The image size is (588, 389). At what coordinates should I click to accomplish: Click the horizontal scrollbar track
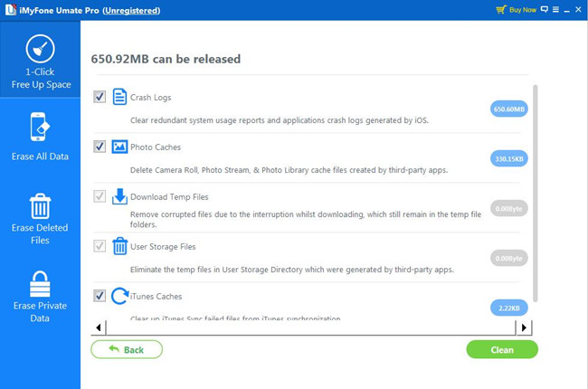(311, 327)
